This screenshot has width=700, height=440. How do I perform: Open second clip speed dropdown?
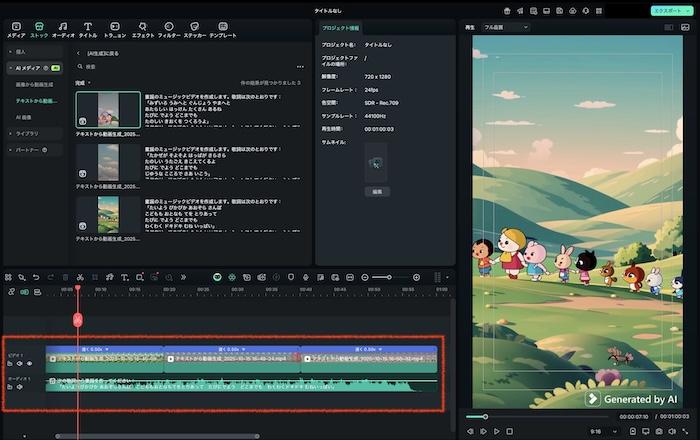pyautogui.click(x=232, y=349)
